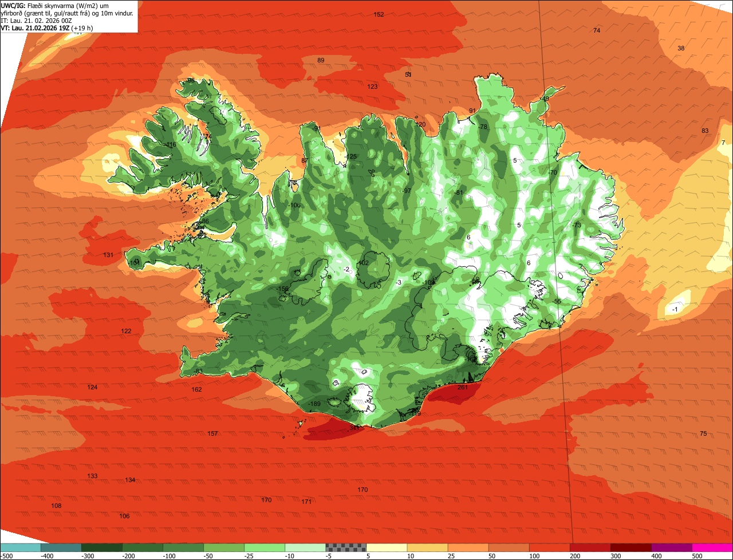Click the '131' value west of Iceland
Screen dimensions: 733x560
[108, 255]
